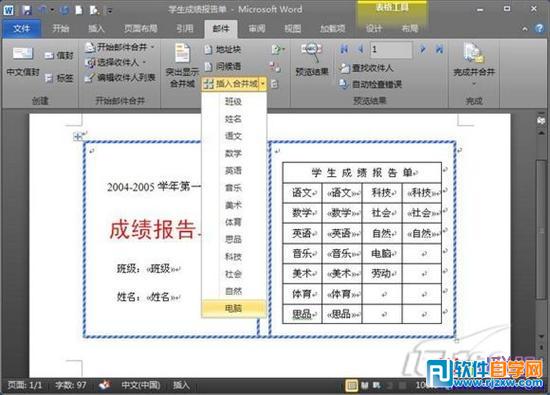The height and width of the screenshot is (395, 550).
Task: Open the 引用 ribbon tab
Action: pyautogui.click(x=185, y=28)
